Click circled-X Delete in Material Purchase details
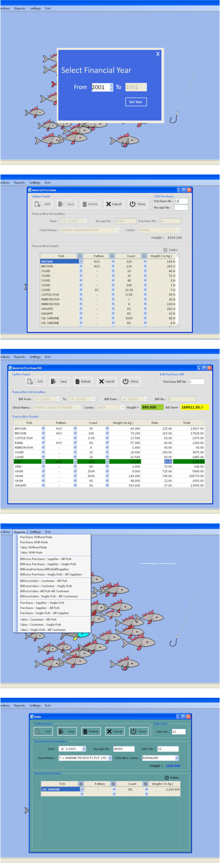 click(x=170, y=250)
